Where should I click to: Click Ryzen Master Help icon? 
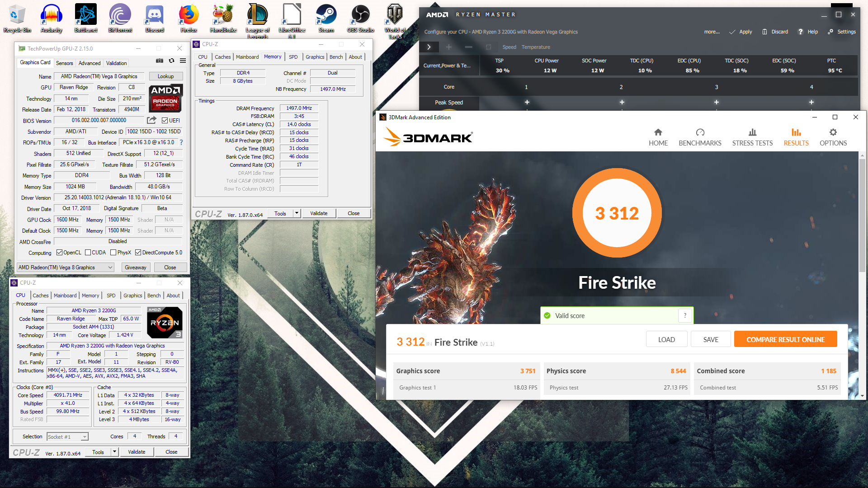800,32
